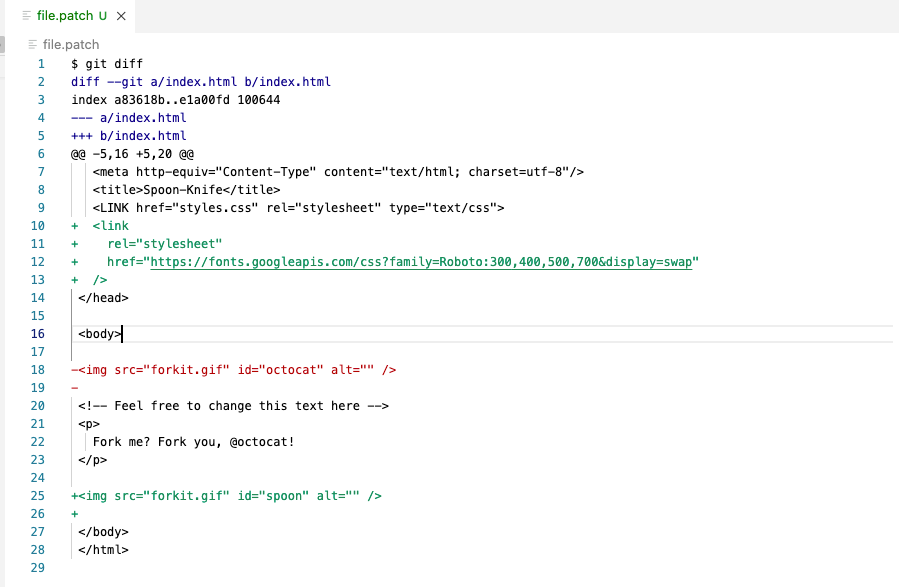
Task: Close the file.patch tab
Action: point(121,16)
